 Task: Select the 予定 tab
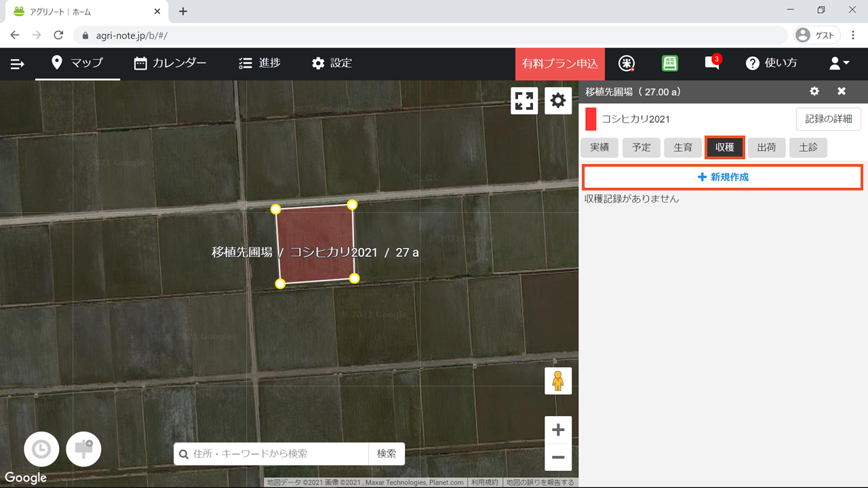click(642, 147)
